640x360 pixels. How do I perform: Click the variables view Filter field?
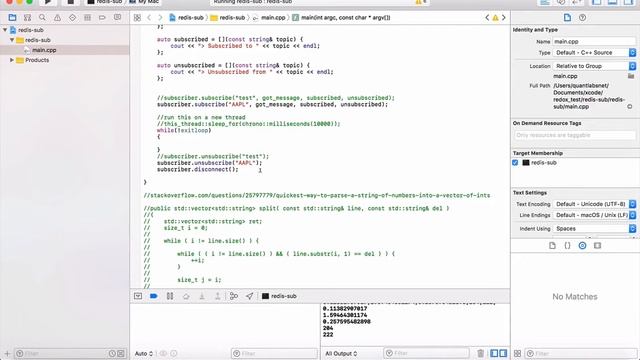(x=274, y=353)
